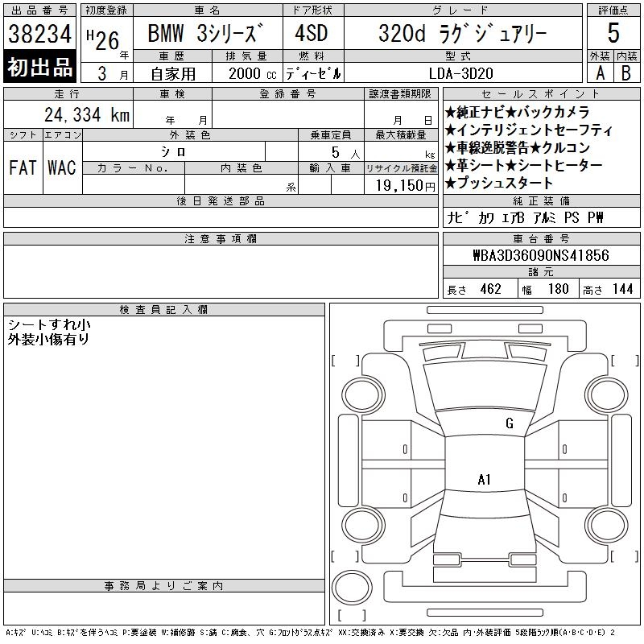Click the lot number 38234

(x=39, y=34)
